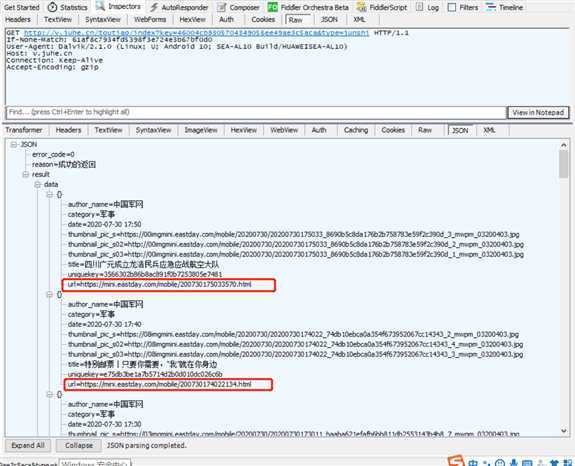Click View in Notepad button
The height and width of the screenshot is (466, 575).
point(538,113)
